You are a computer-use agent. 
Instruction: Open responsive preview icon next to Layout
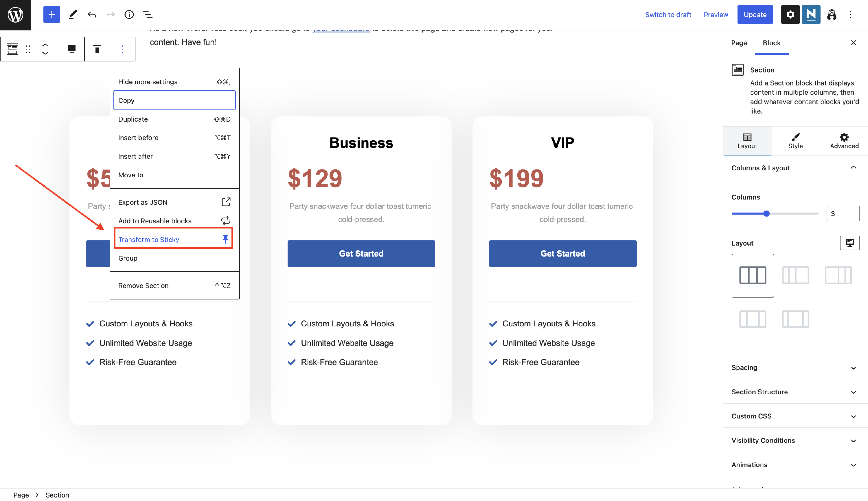coord(850,243)
